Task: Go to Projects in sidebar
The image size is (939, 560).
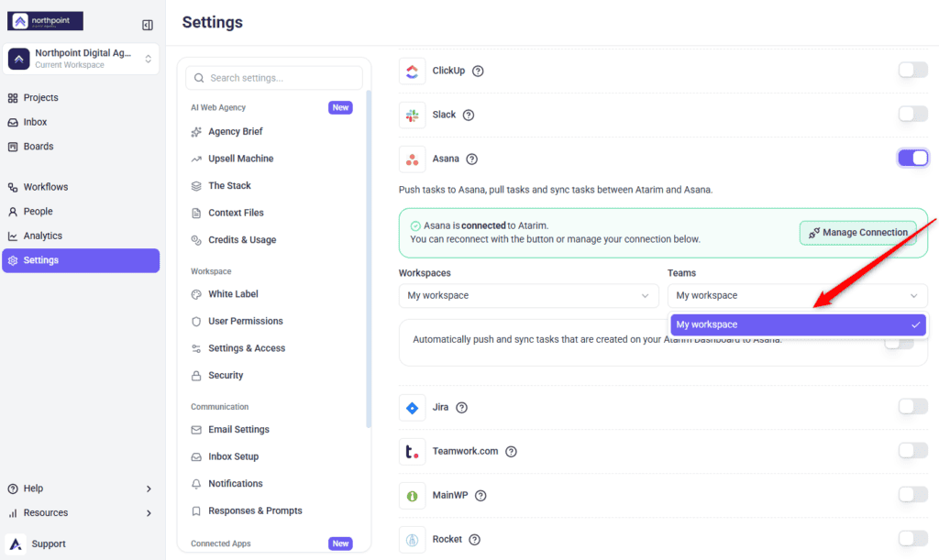Action: tap(40, 97)
